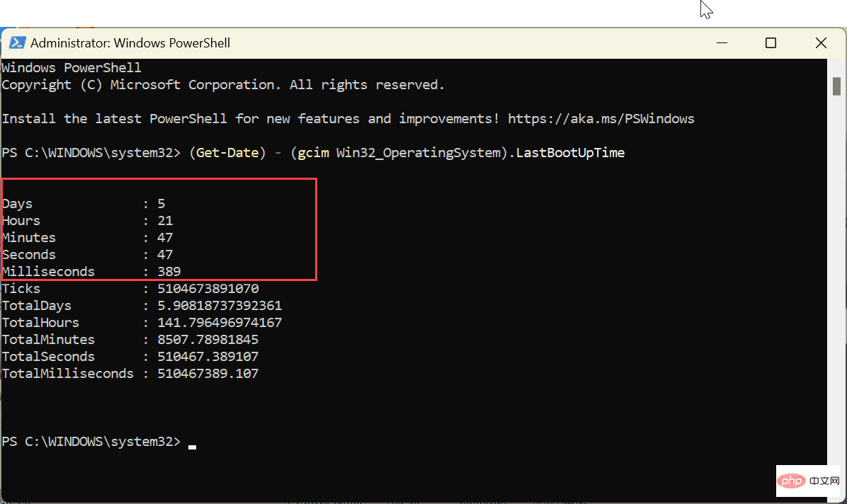Image resolution: width=847 pixels, height=504 pixels.
Task: Click ".LastBootUpTime" in the command line
Action: 567,153
